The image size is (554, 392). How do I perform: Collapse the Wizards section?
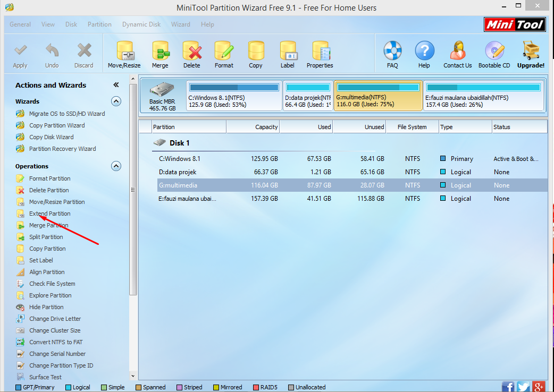point(116,101)
